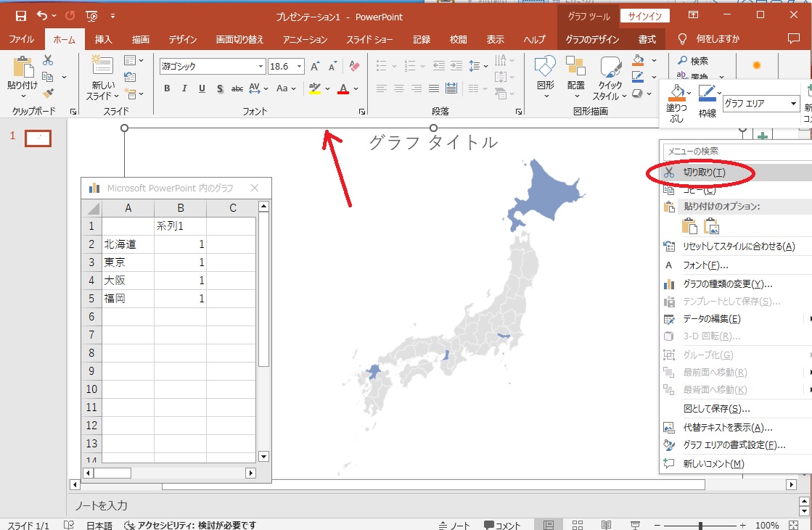
Task: Click the format painter brush icon
Action: (48, 94)
